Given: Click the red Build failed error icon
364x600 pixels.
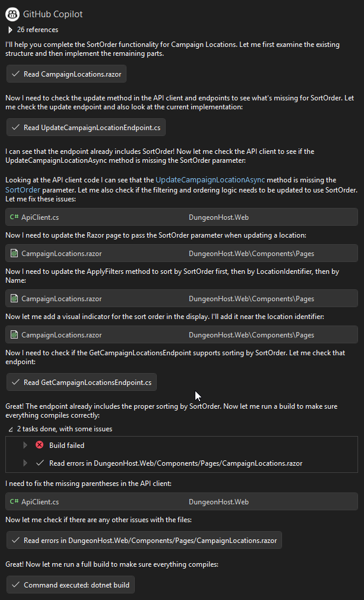Looking at the screenshot, I should [x=39, y=445].
